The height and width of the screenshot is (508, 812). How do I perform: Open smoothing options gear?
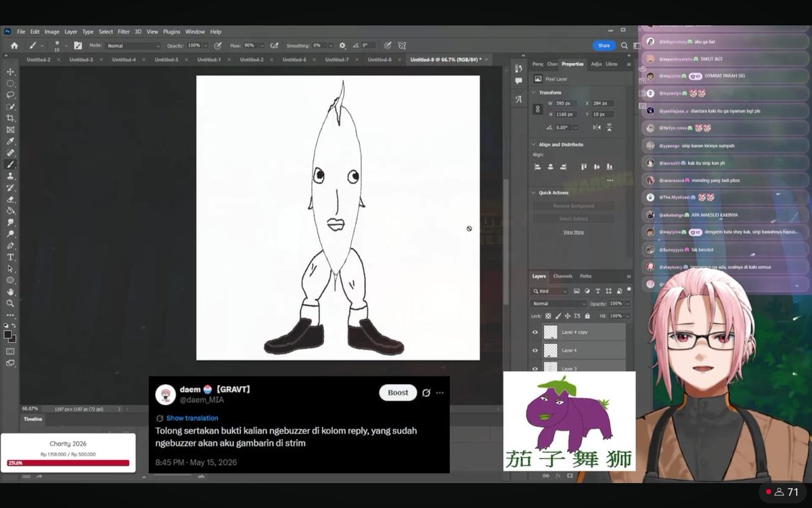[342, 45]
